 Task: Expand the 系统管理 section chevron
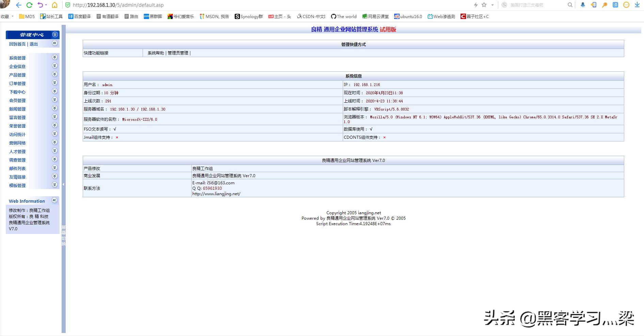click(x=54, y=57)
